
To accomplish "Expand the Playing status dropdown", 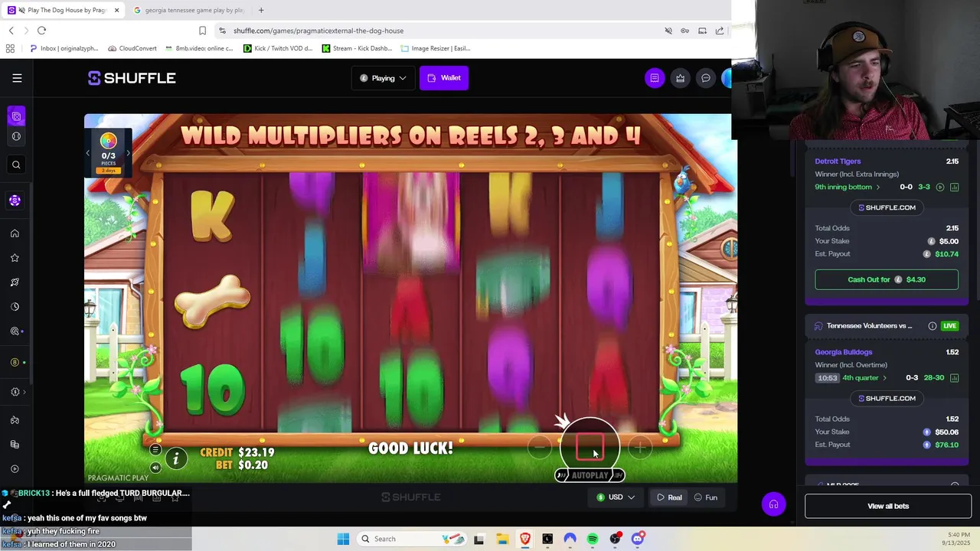I will (383, 78).
